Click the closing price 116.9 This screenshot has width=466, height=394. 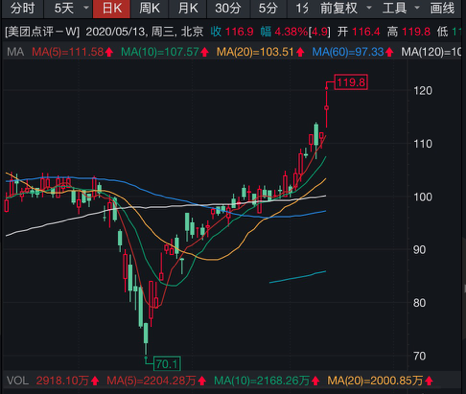pos(239,32)
